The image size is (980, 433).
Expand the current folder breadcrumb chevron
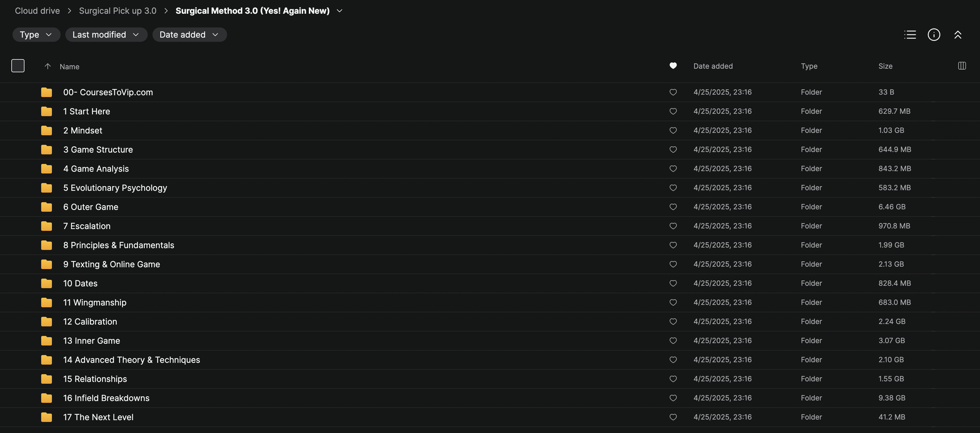click(340, 11)
